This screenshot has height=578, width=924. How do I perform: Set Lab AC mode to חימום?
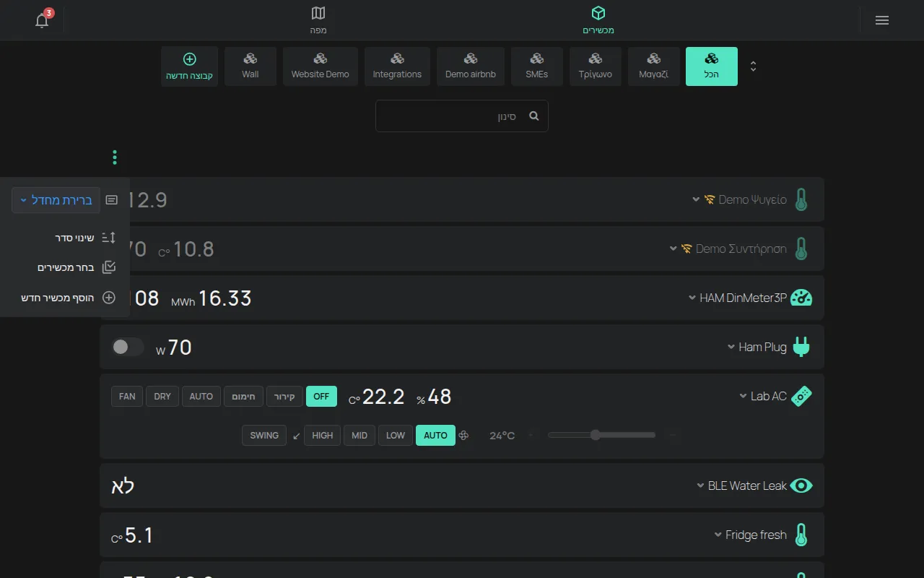pyautogui.click(x=243, y=397)
